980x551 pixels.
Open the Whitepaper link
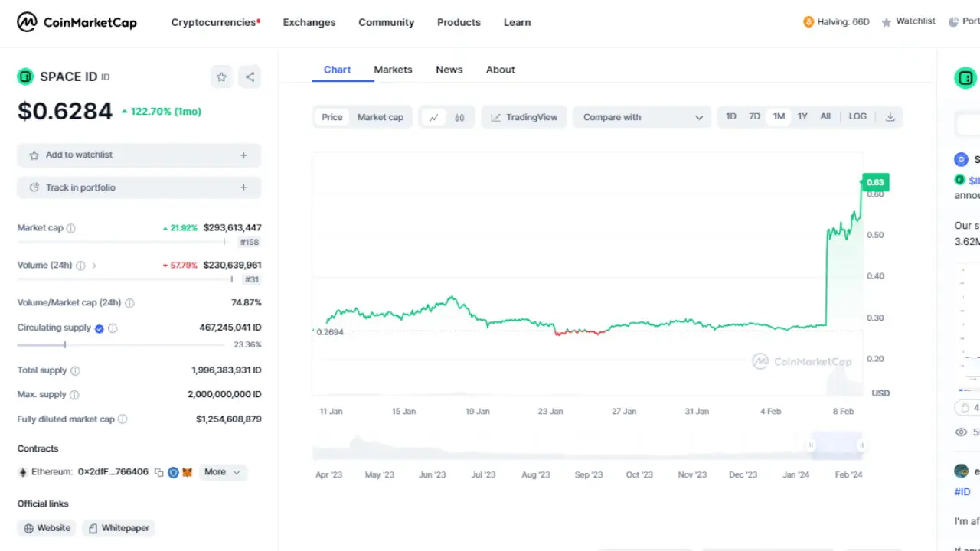point(119,528)
